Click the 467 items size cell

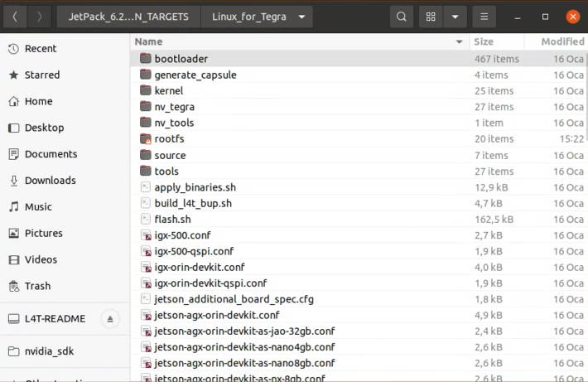[497, 59]
